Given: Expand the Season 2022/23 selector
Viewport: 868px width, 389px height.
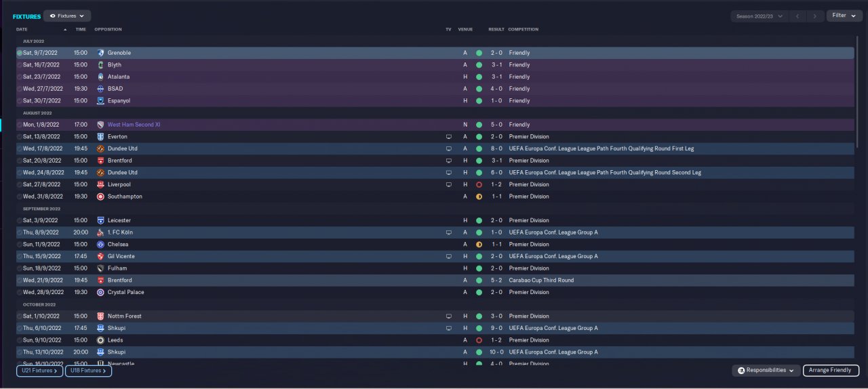Looking at the screenshot, I should pyautogui.click(x=759, y=16).
